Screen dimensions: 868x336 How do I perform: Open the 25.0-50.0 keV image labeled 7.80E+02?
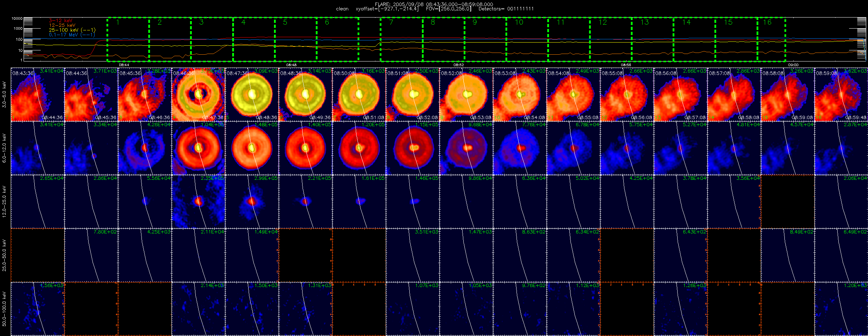(x=91, y=255)
